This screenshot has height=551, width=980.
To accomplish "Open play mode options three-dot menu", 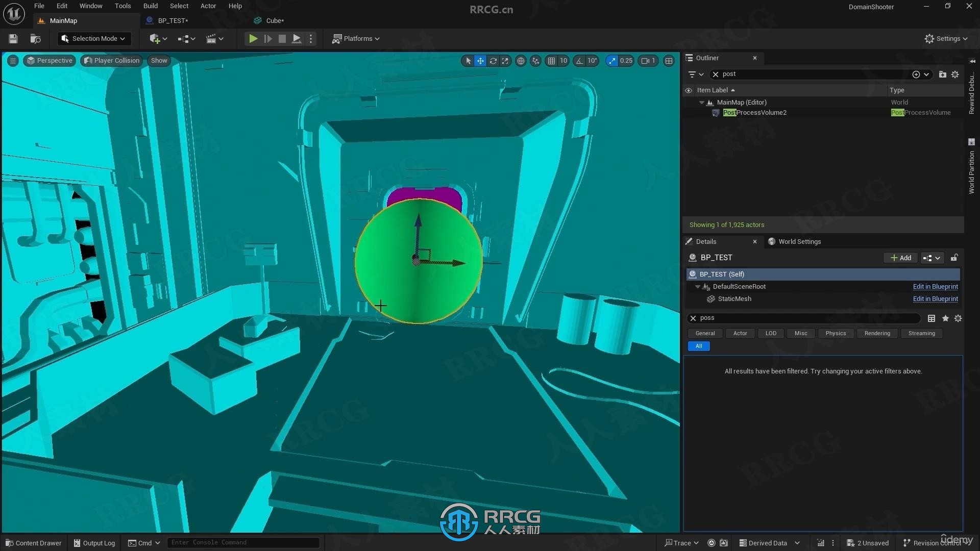I will [311, 39].
